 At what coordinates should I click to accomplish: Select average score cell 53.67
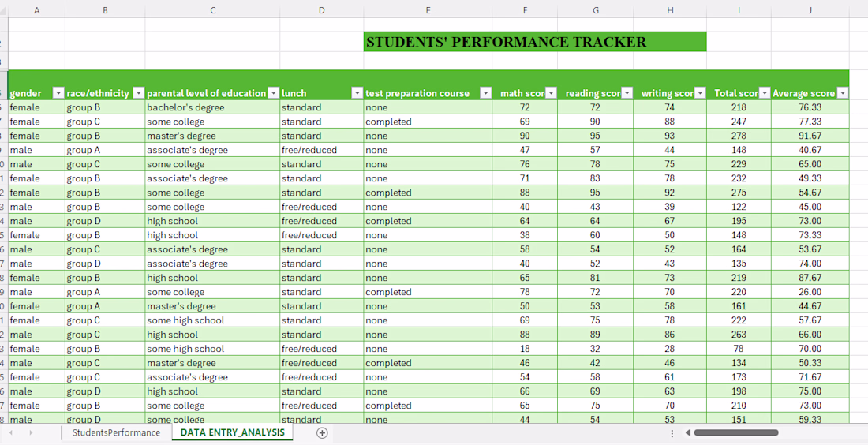coord(810,249)
